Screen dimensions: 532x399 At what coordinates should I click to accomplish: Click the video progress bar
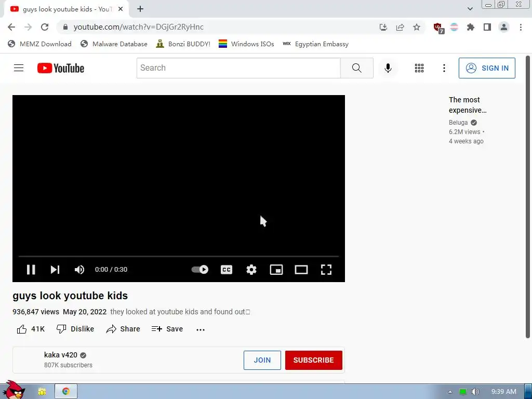pyautogui.click(x=179, y=256)
